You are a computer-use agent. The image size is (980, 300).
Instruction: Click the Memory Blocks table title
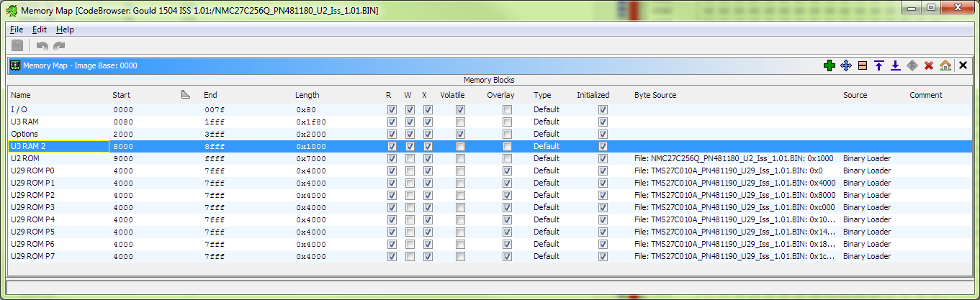489,80
